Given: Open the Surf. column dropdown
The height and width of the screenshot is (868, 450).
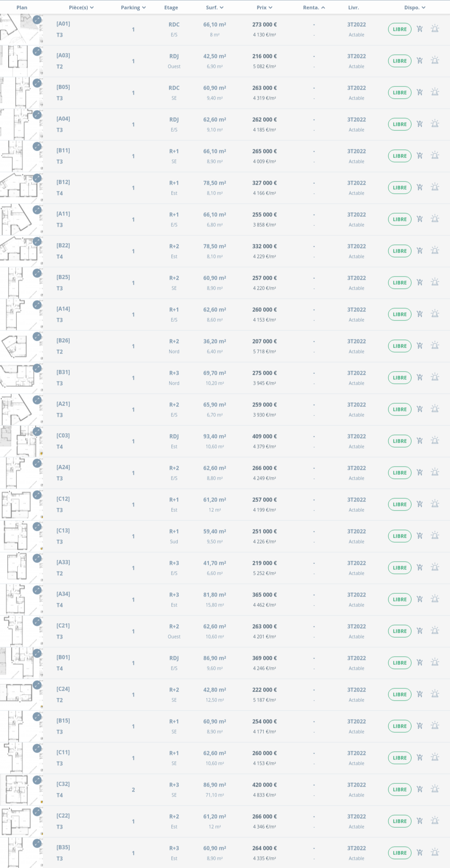Looking at the screenshot, I should (x=214, y=8).
